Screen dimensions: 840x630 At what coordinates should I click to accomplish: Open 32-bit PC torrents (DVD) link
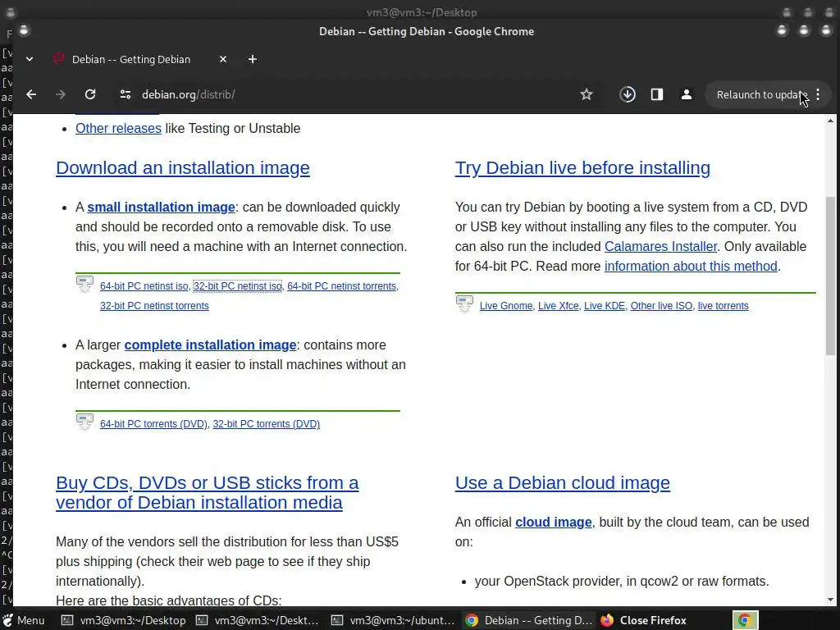pos(267,424)
